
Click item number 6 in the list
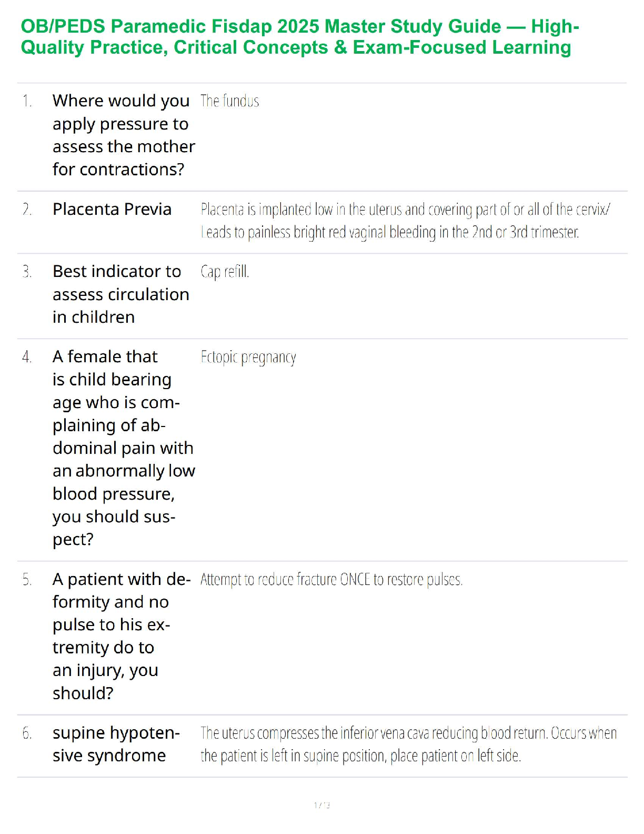(x=27, y=733)
